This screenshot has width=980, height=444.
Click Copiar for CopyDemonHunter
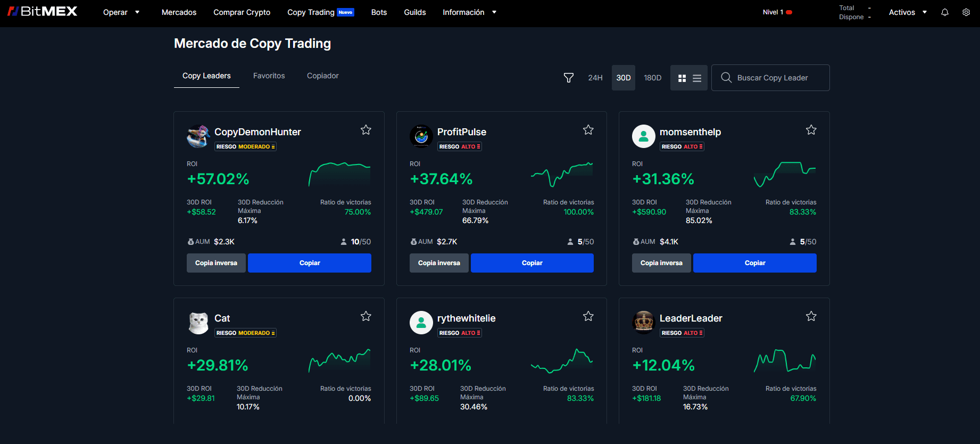[x=310, y=263]
